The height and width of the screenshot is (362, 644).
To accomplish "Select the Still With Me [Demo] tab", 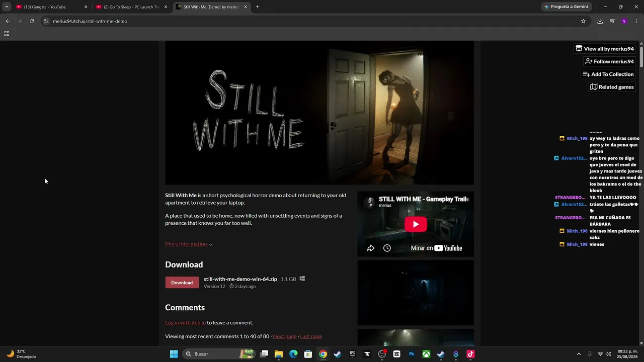I will click(x=212, y=7).
